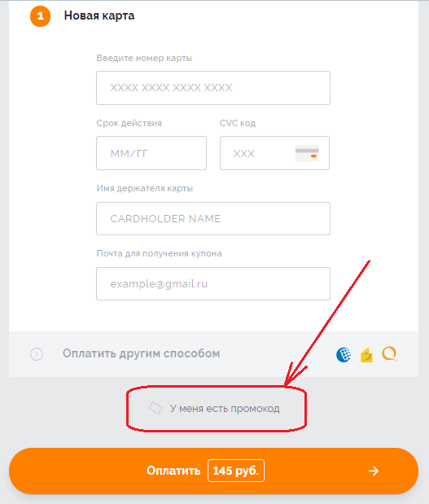The width and height of the screenshot is (429, 504).
Task: Click the arrow icon on pay button
Action: (x=374, y=471)
